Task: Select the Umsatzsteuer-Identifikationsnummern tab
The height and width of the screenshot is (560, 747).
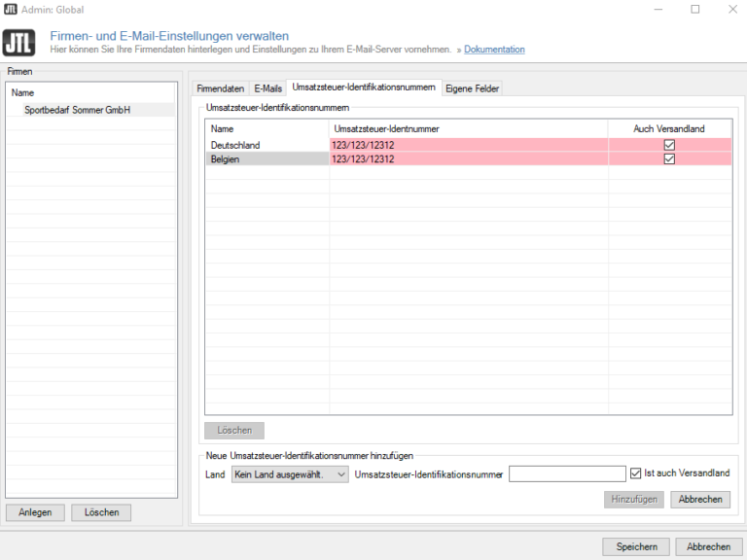Action: [x=363, y=87]
